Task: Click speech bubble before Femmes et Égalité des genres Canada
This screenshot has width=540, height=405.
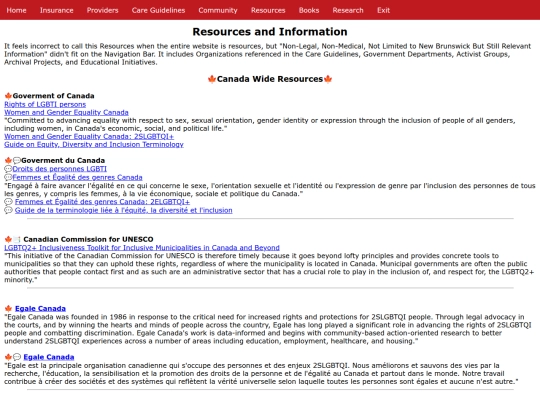Action: [8, 177]
